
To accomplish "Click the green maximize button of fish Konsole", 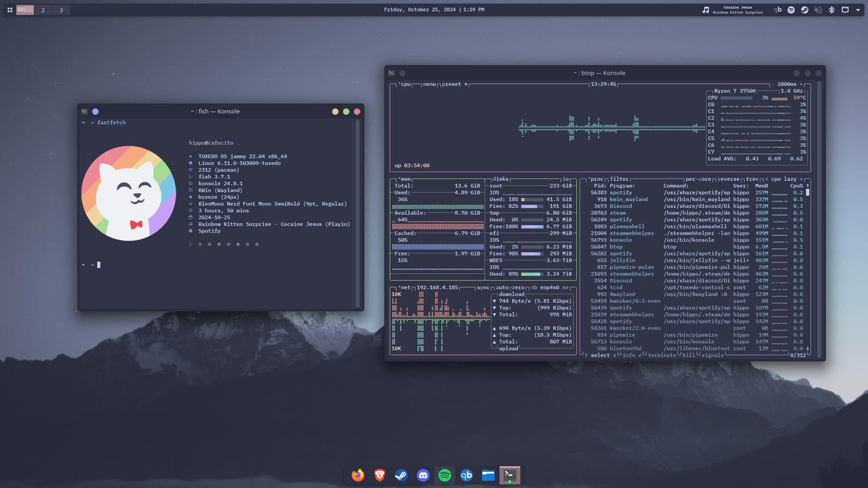I will 346,111.
